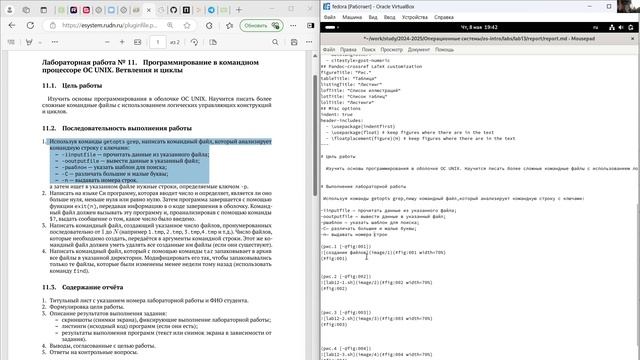
Task: Click heading '11.2. Последовательность выполнения работы'
Action: (x=117, y=128)
